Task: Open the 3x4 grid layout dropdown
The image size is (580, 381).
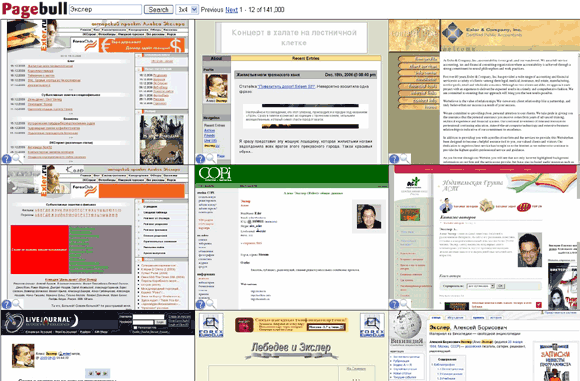Action: click(x=187, y=10)
